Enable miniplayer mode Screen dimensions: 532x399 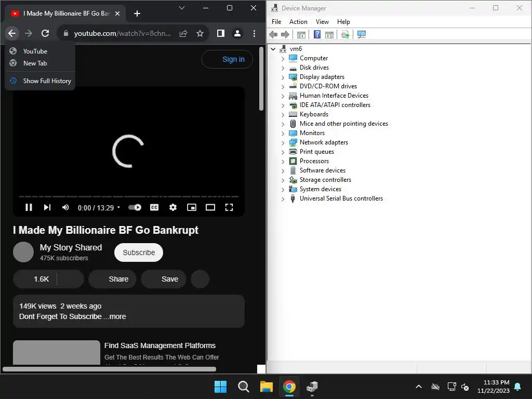pos(192,207)
